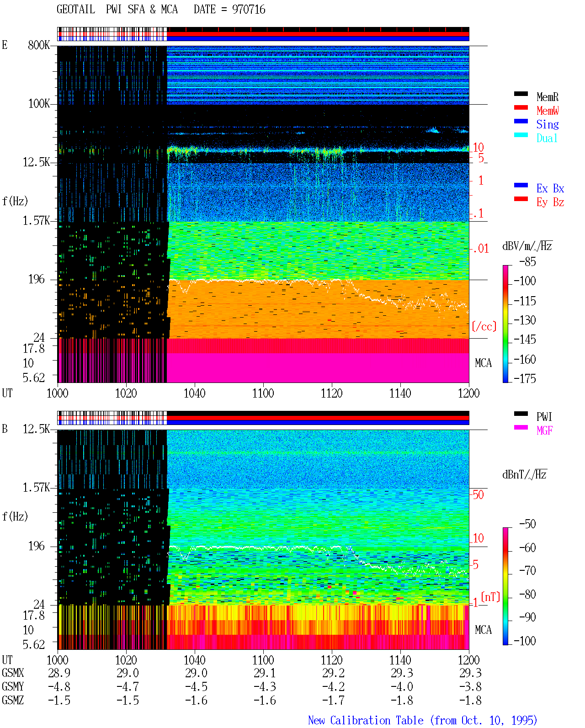
Task: Select the GSMY row label
Action: coord(13,686)
